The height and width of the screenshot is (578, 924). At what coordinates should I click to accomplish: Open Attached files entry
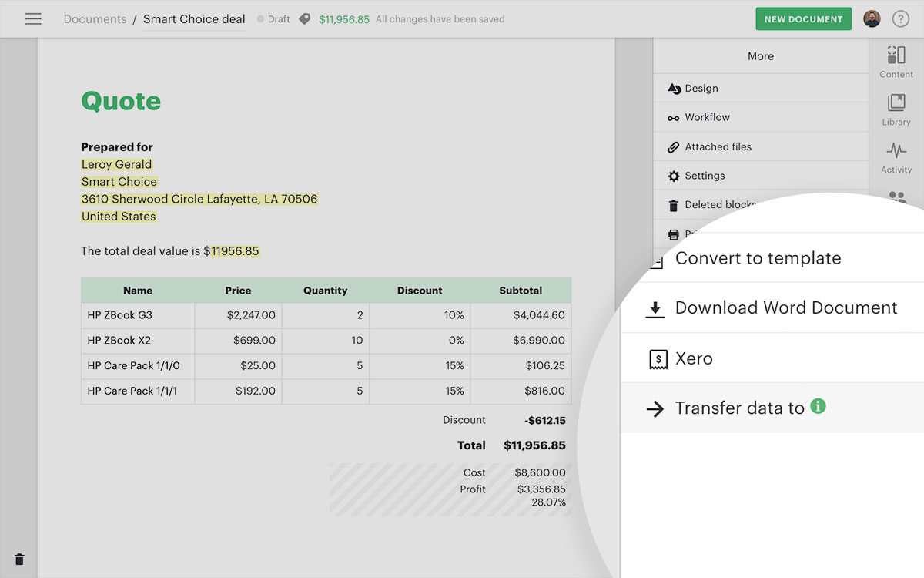[x=761, y=146]
